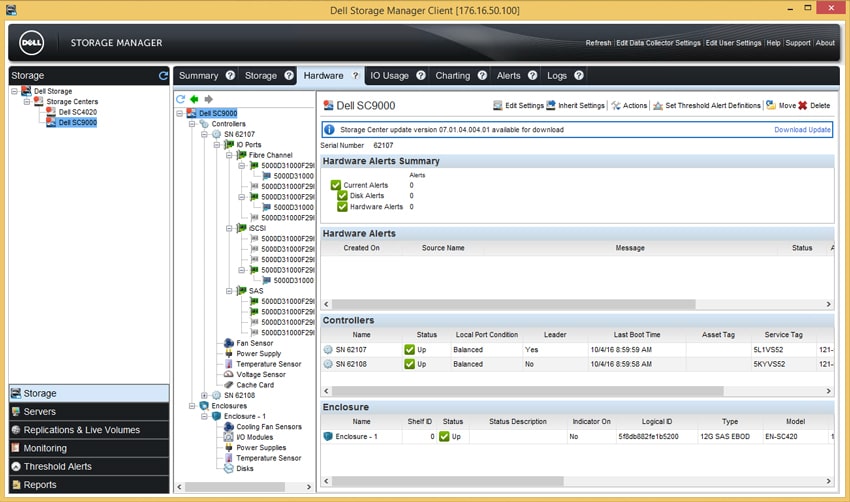Collapse the Controllers tree node
The height and width of the screenshot is (502, 850).
[x=192, y=124]
